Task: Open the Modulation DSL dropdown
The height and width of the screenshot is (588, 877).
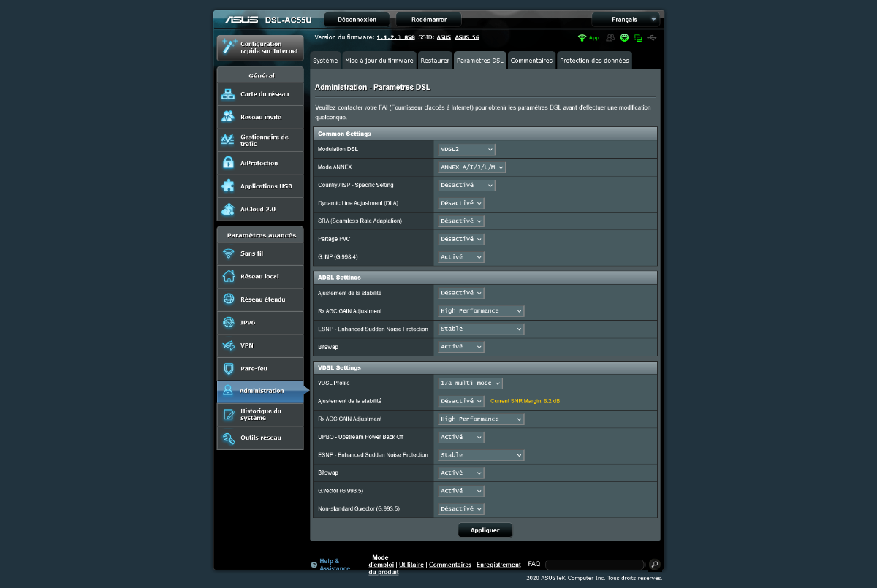Action: [x=466, y=149]
